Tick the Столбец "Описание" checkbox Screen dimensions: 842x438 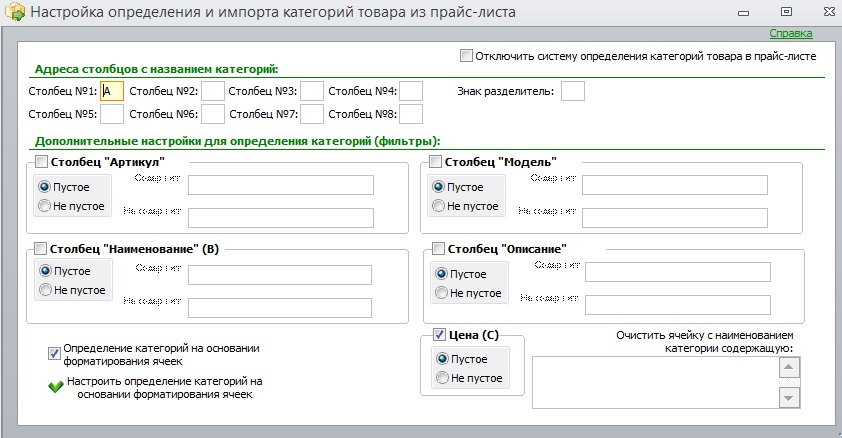pos(438,249)
